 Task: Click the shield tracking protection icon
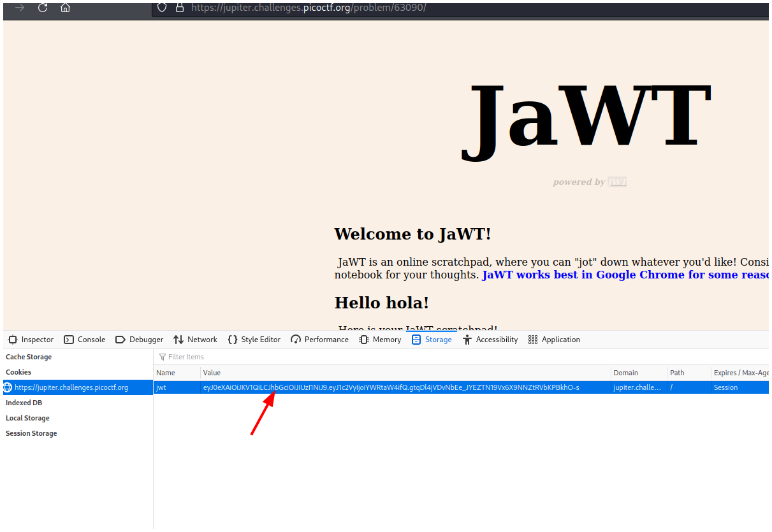click(x=162, y=8)
